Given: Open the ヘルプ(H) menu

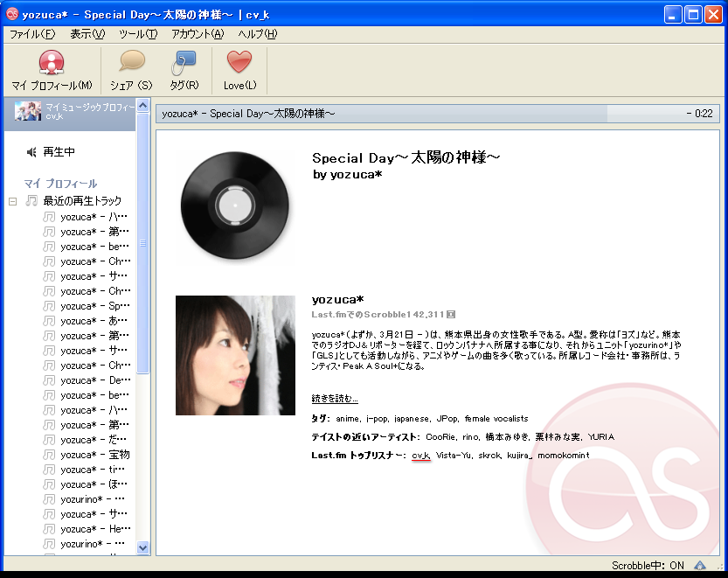Looking at the screenshot, I should [x=257, y=34].
